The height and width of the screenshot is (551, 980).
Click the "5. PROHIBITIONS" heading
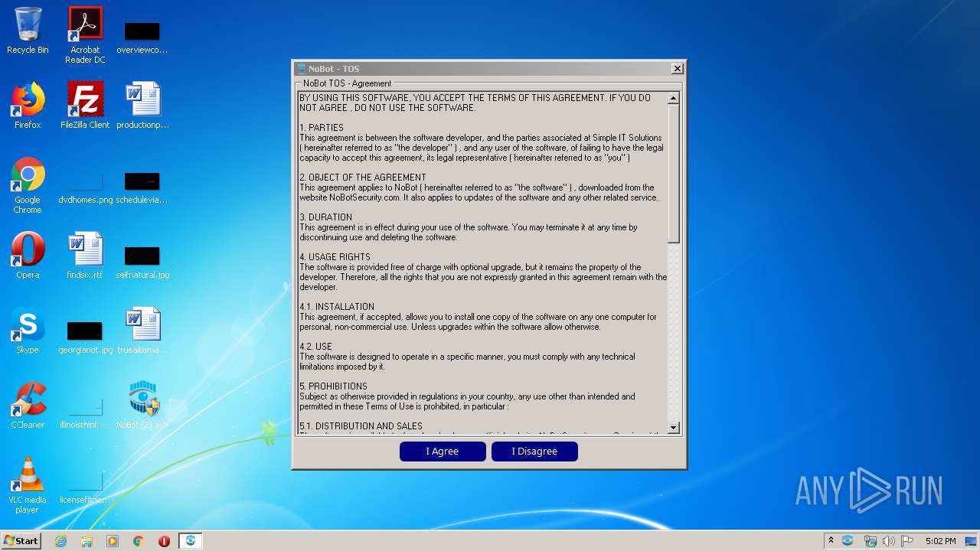pyautogui.click(x=333, y=386)
